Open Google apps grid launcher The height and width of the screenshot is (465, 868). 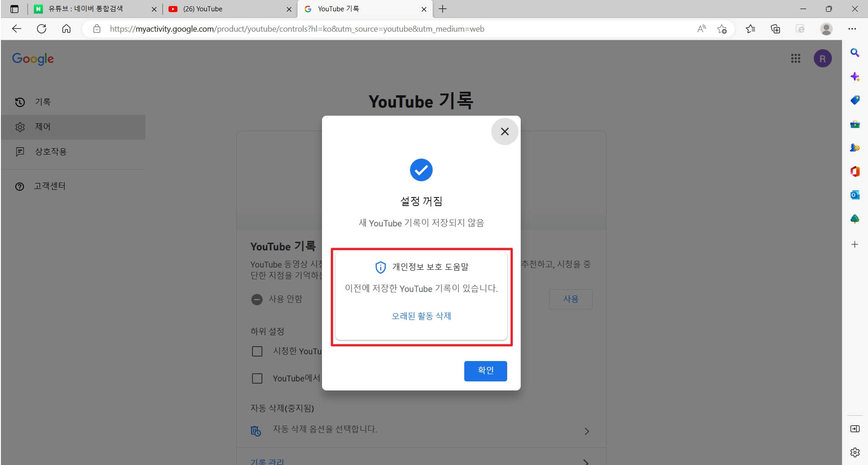[x=796, y=58]
